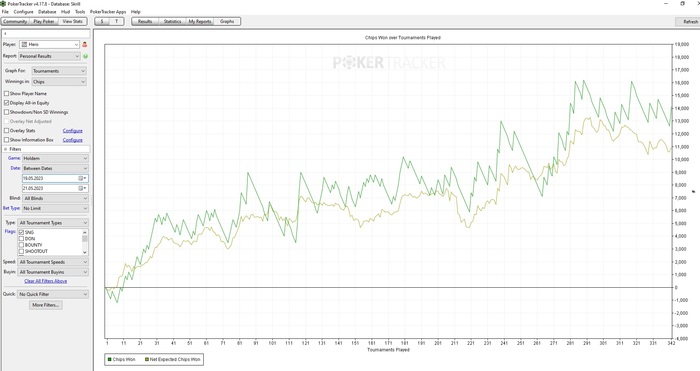
Task: Click the Flags list scrollbar thumb
Action: 85,238
